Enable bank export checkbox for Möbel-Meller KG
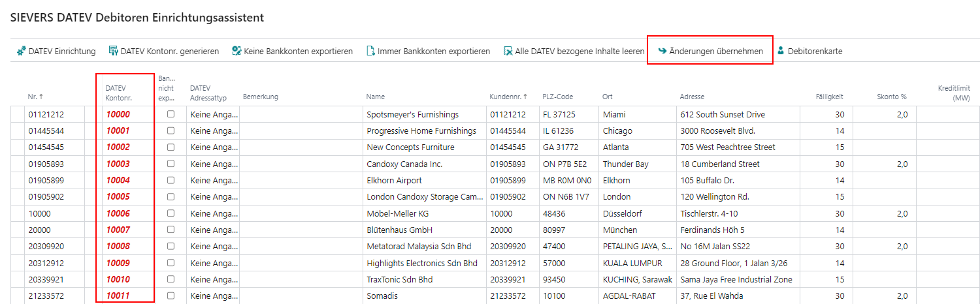Screen dimensions: 980x304 (171, 213)
